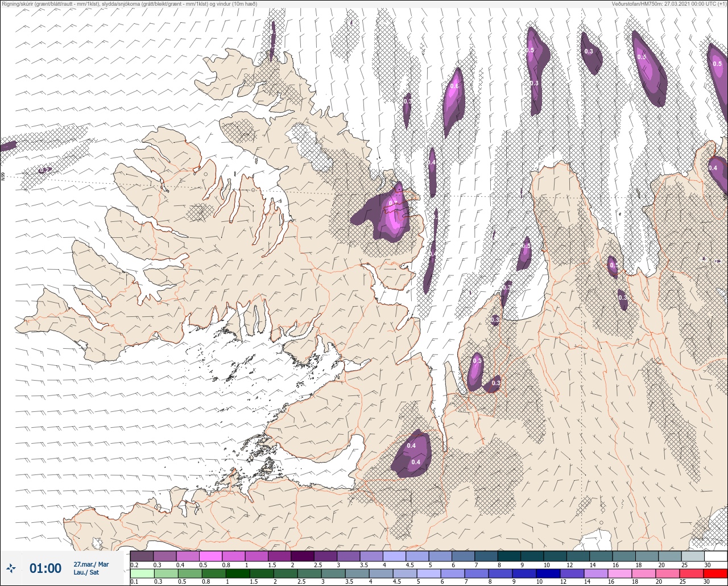Viewport: 728px width, 586px height.
Task: Click the Veðurstofan star logo icon
Action: (x=11, y=568)
